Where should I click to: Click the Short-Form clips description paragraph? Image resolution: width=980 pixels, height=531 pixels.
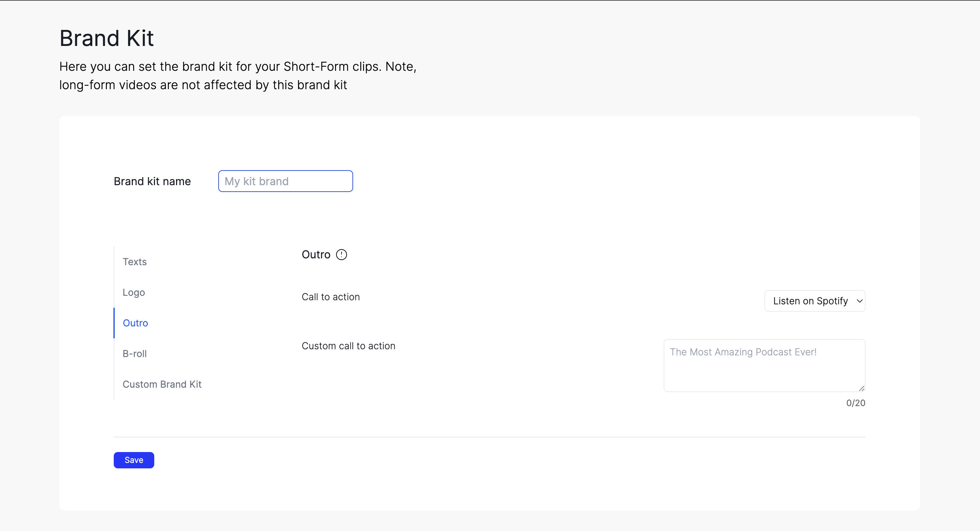238,76
